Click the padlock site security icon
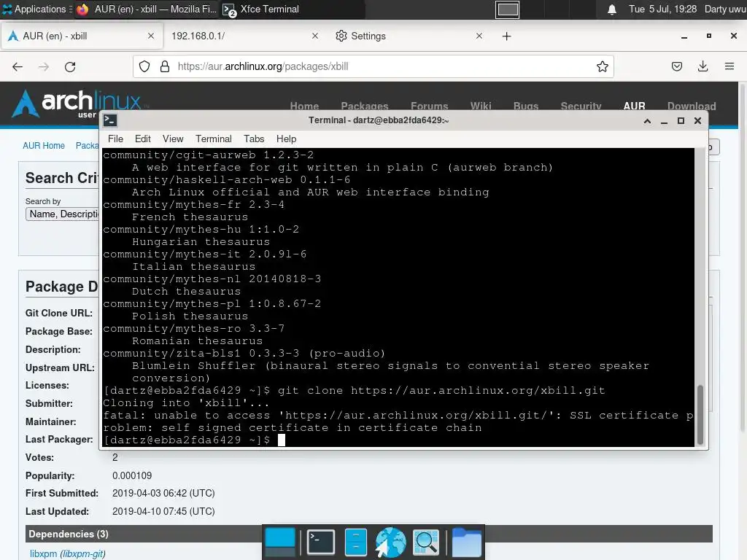Image resolution: width=747 pixels, height=560 pixels. click(165, 66)
